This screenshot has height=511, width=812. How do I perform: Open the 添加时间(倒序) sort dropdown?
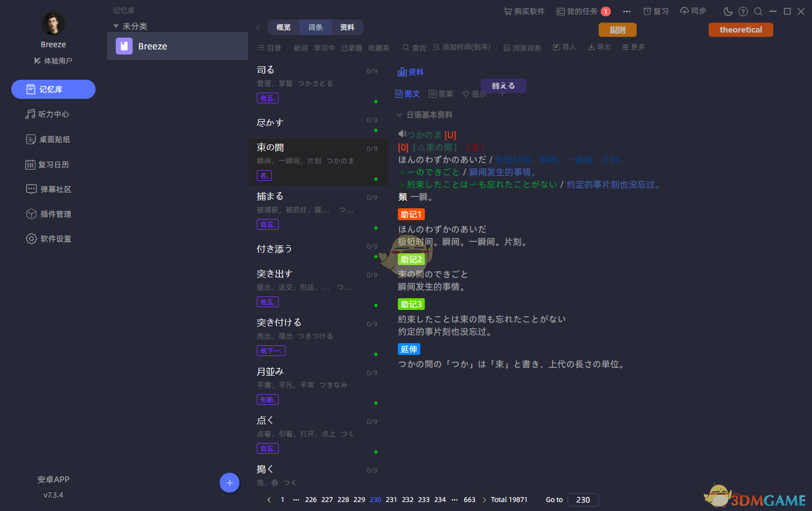click(461, 47)
